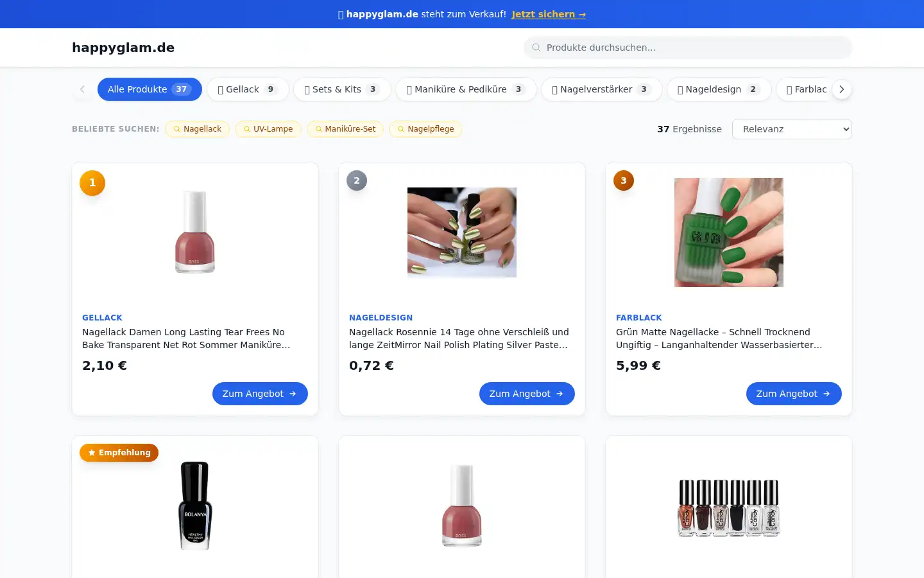Focus the Produkte durchsuchen search field
Viewport: 924px width, 578px height.
(x=688, y=48)
